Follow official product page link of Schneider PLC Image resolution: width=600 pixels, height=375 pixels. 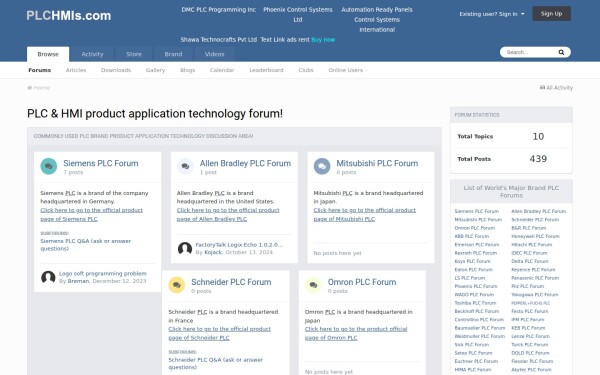220,333
